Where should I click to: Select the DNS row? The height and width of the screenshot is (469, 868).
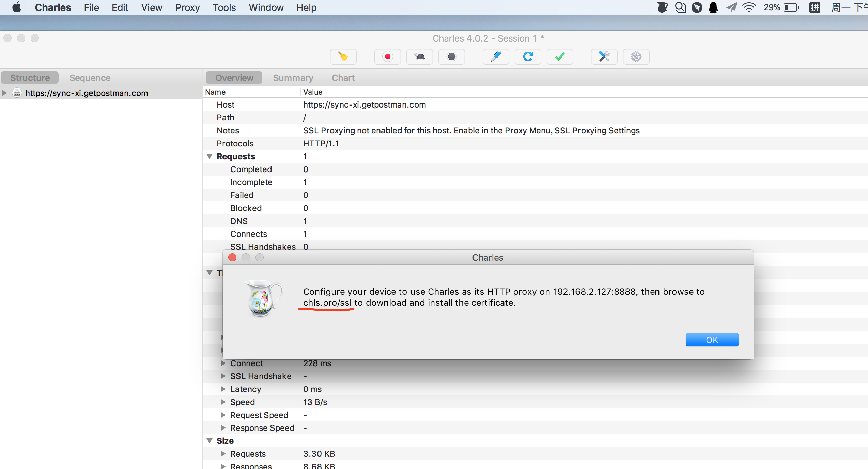pos(536,221)
